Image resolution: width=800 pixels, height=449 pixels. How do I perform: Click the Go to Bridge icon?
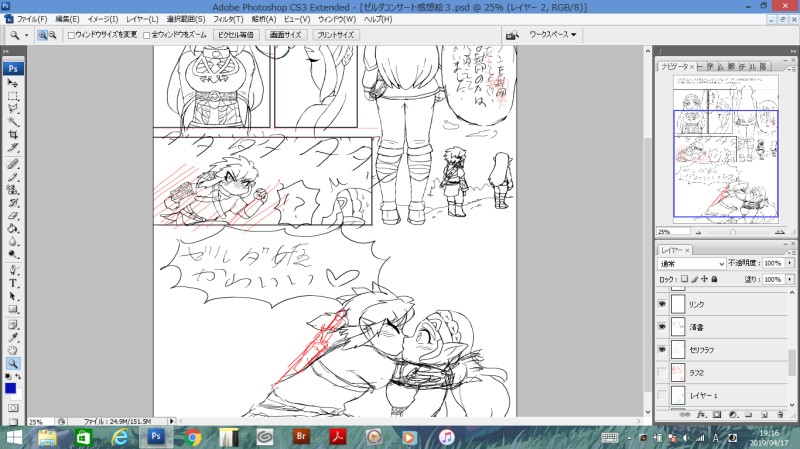[512, 35]
